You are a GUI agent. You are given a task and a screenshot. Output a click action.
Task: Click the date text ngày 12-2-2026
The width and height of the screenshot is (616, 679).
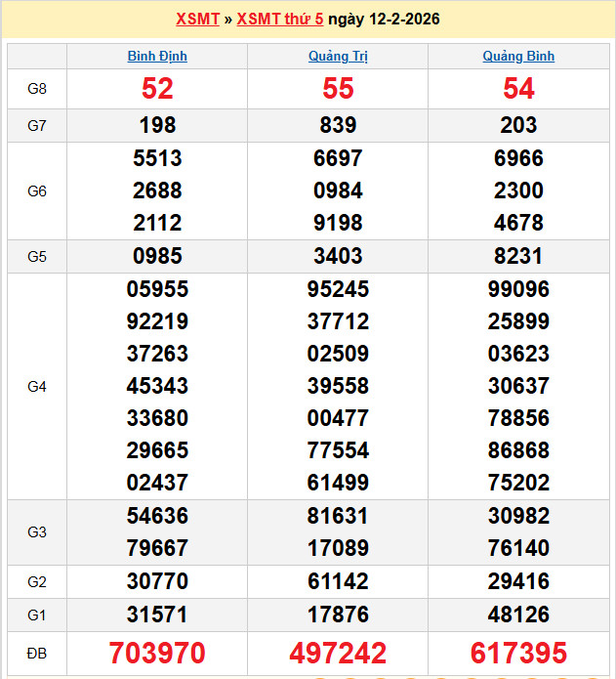(x=384, y=20)
